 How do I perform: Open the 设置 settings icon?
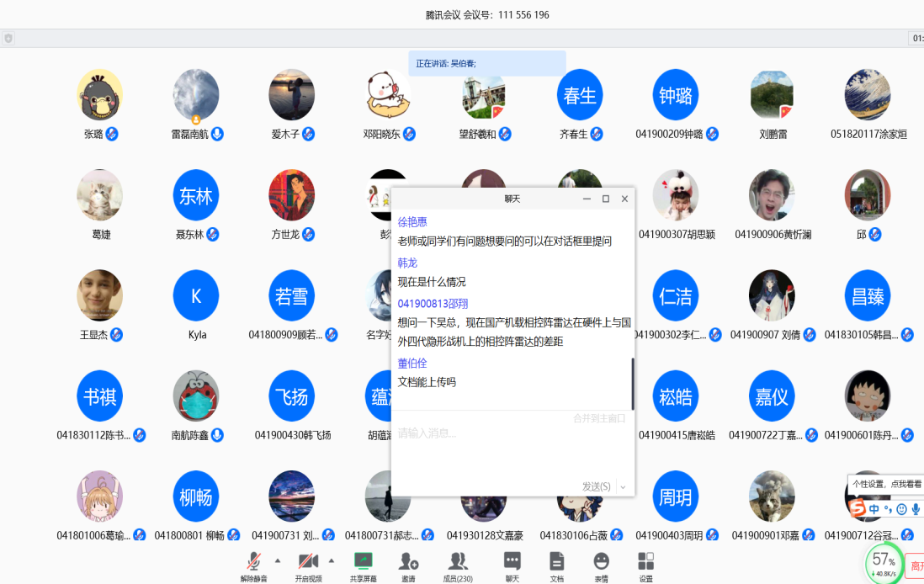click(645, 561)
